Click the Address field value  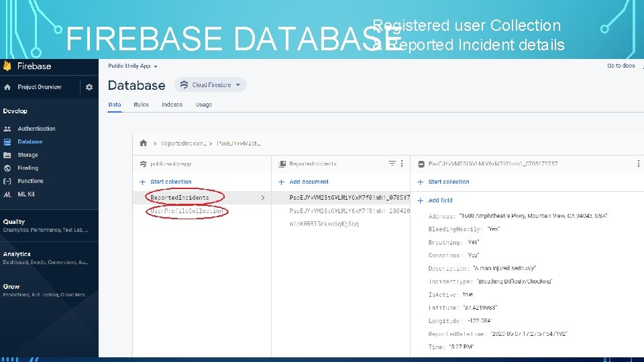click(x=533, y=216)
